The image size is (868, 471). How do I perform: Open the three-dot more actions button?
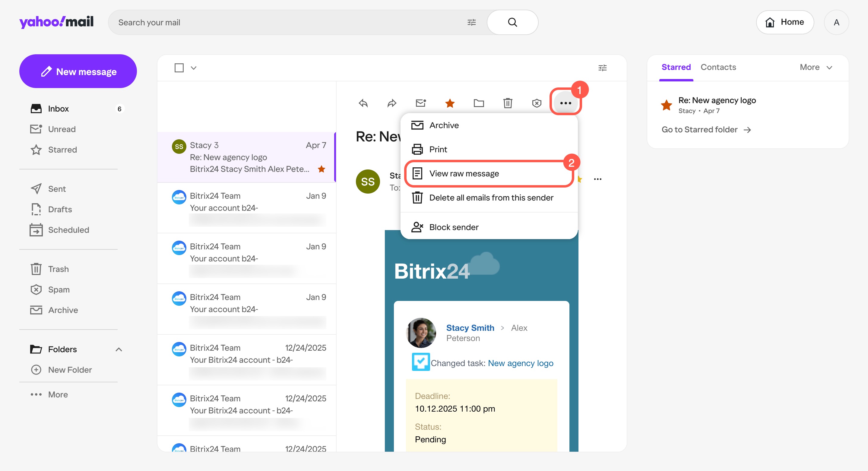(x=565, y=103)
